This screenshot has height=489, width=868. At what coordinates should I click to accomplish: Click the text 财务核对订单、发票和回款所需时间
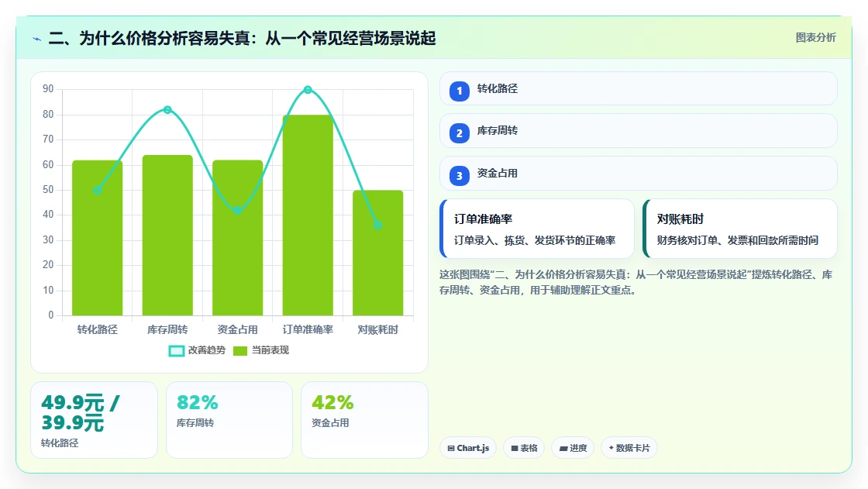coord(738,240)
